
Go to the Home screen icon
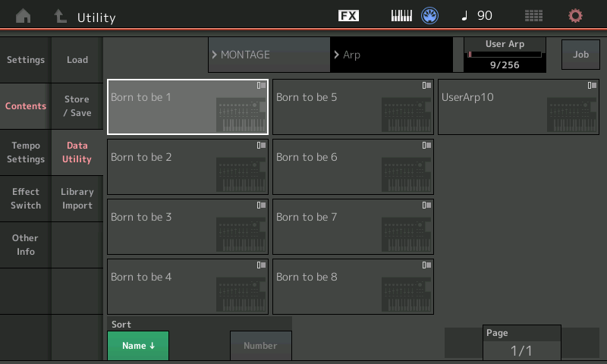point(25,16)
